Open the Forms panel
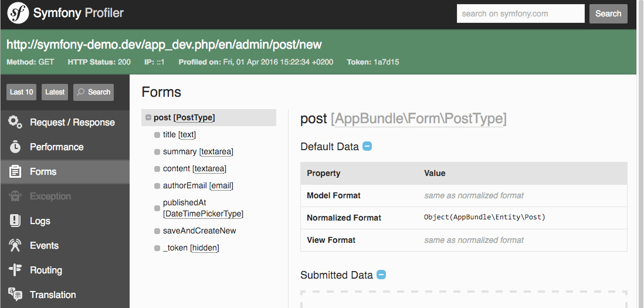The height and width of the screenshot is (308, 644). coord(65,171)
